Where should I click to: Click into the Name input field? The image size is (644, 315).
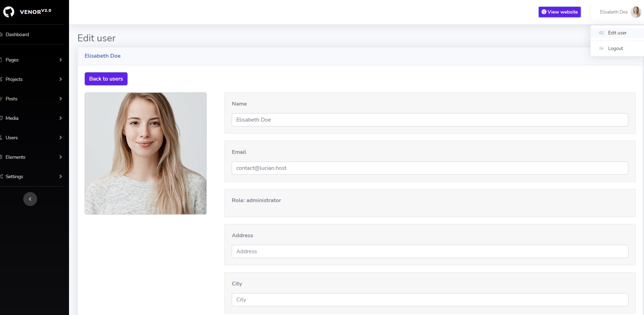[430, 120]
